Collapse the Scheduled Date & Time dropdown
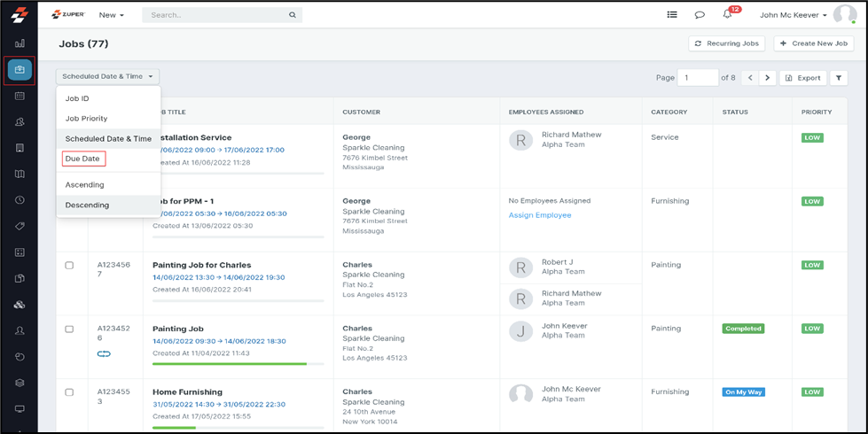This screenshot has width=868, height=434. 107,77
